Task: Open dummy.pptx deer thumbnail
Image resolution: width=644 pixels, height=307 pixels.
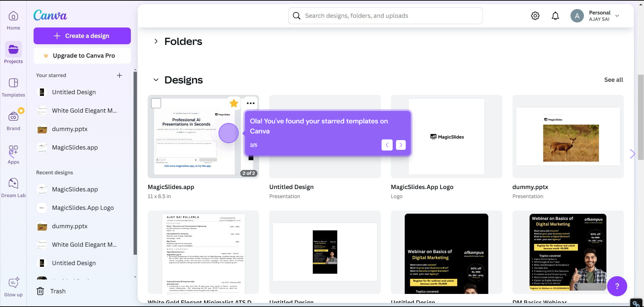Action: tap(568, 137)
